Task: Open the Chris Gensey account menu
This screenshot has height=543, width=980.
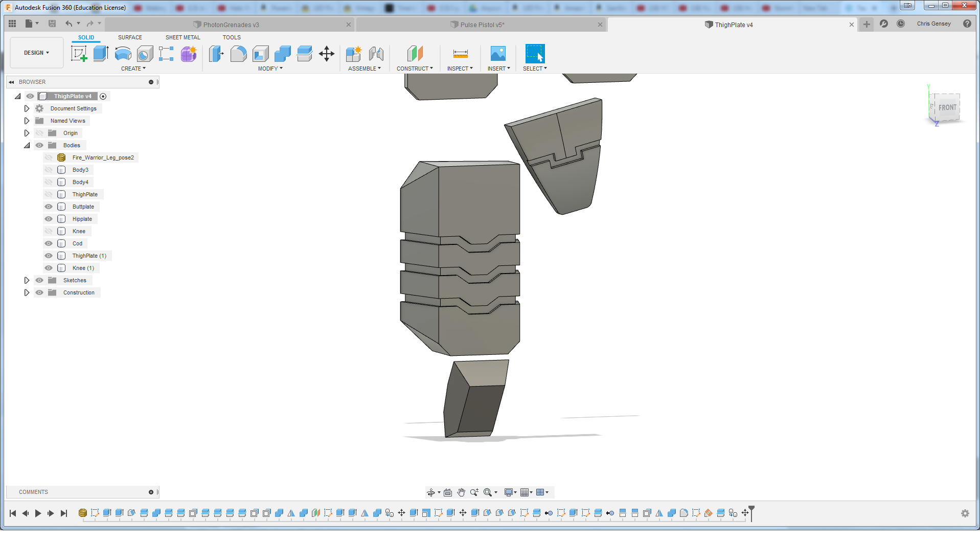Action: [933, 24]
